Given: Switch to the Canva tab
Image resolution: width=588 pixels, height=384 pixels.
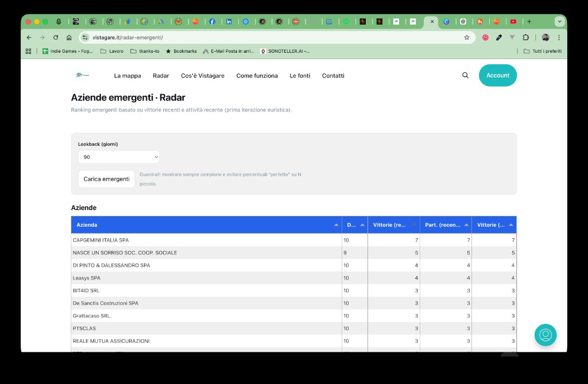Looking at the screenshot, I should click(446, 22).
